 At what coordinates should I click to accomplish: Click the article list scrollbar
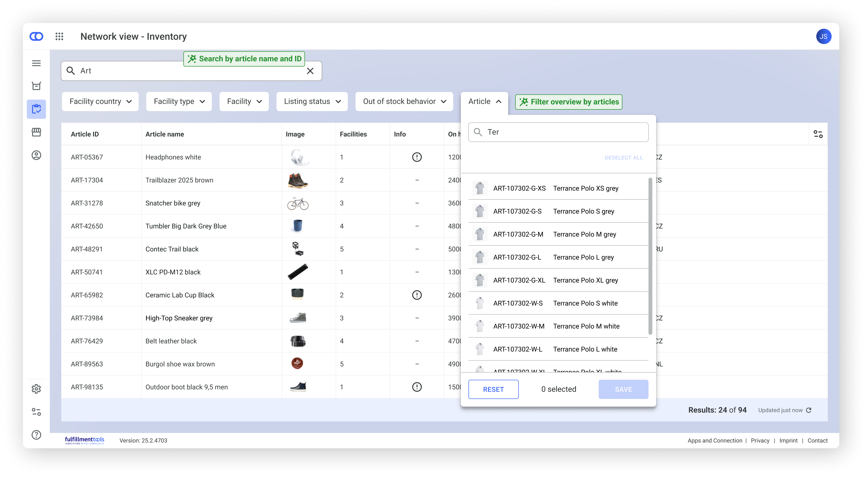tap(650, 256)
